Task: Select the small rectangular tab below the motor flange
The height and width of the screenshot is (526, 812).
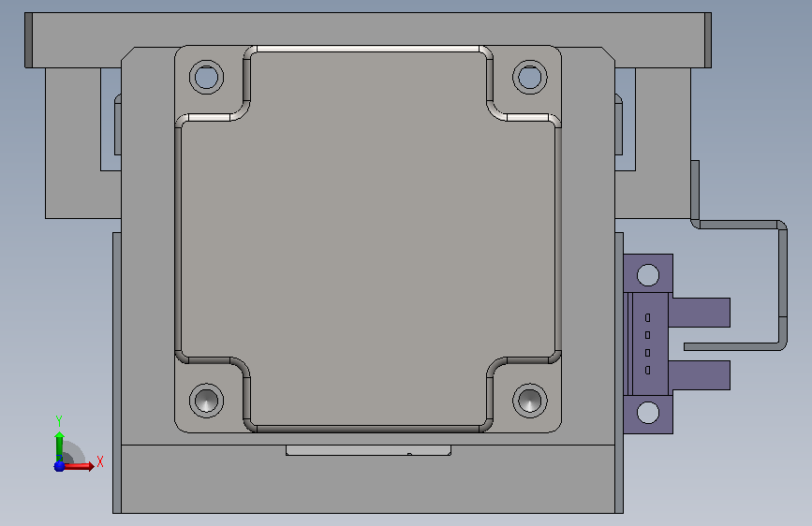Action: click(368, 450)
